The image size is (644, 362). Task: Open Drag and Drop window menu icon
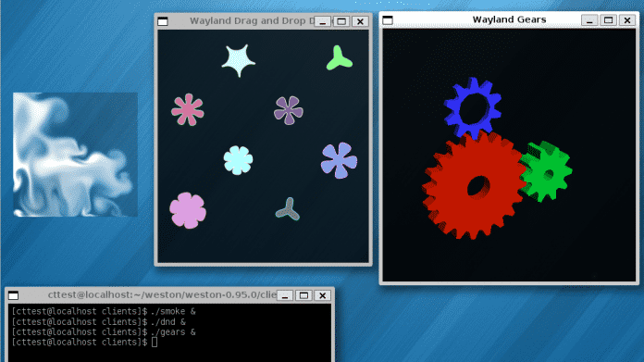[x=163, y=21]
